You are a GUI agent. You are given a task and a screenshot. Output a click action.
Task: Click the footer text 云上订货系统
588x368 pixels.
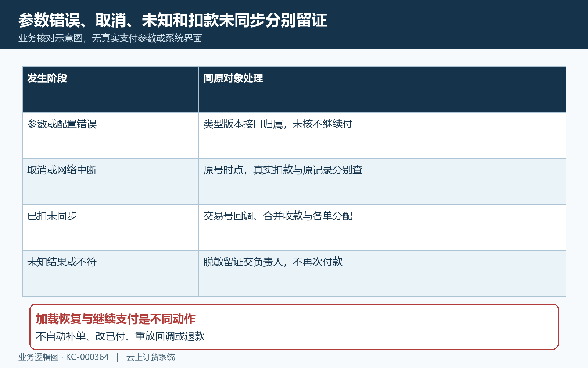click(151, 357)
